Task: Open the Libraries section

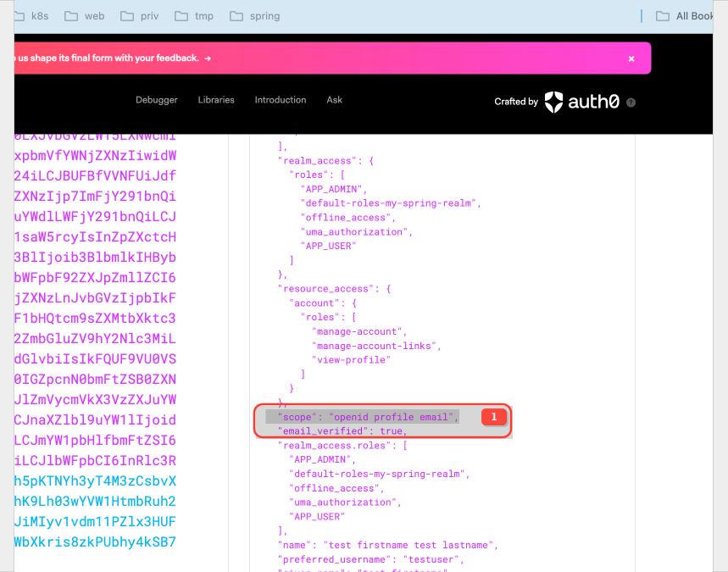Action: (x=215, y=100)
